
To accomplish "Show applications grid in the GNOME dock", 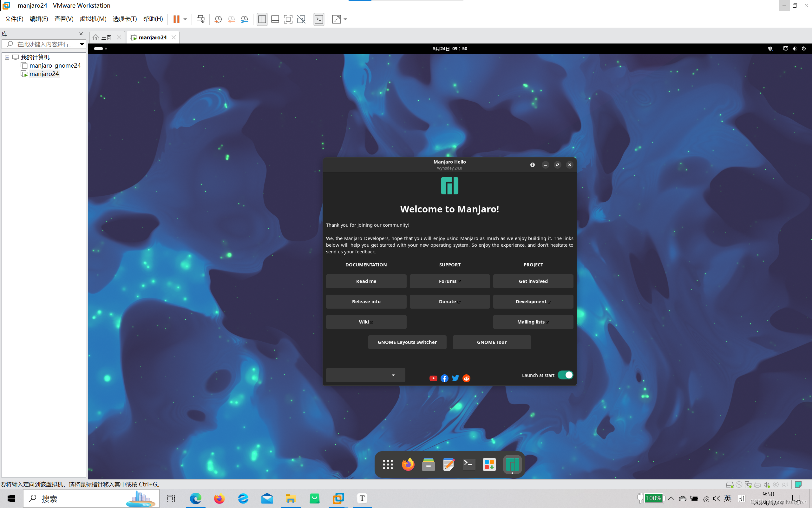I will [388, 464].
